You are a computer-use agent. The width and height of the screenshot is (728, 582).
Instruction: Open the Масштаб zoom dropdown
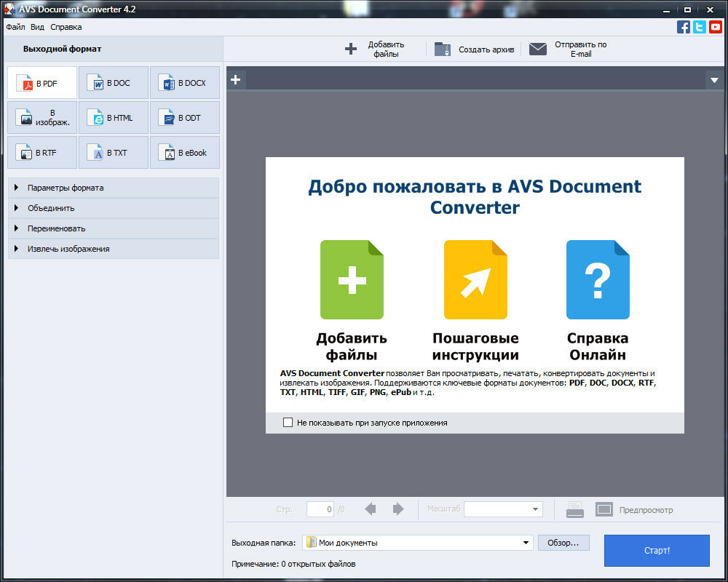coord(503,509)
